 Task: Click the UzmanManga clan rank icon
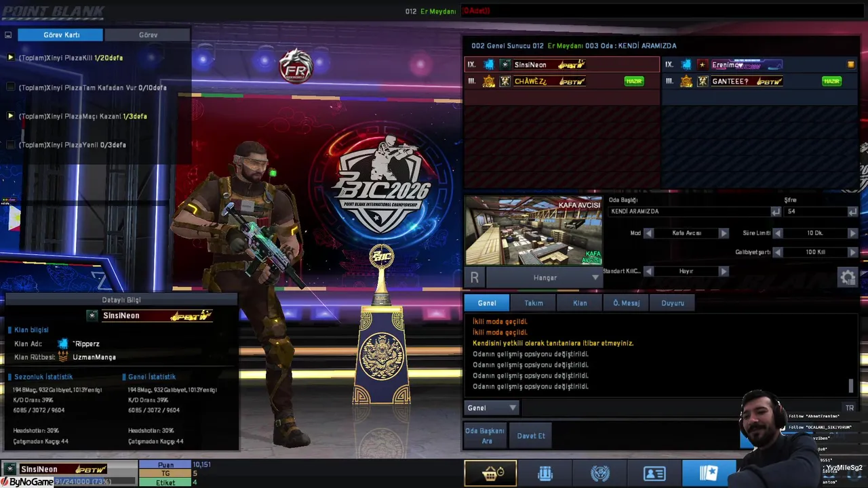[x=63, y=357]
